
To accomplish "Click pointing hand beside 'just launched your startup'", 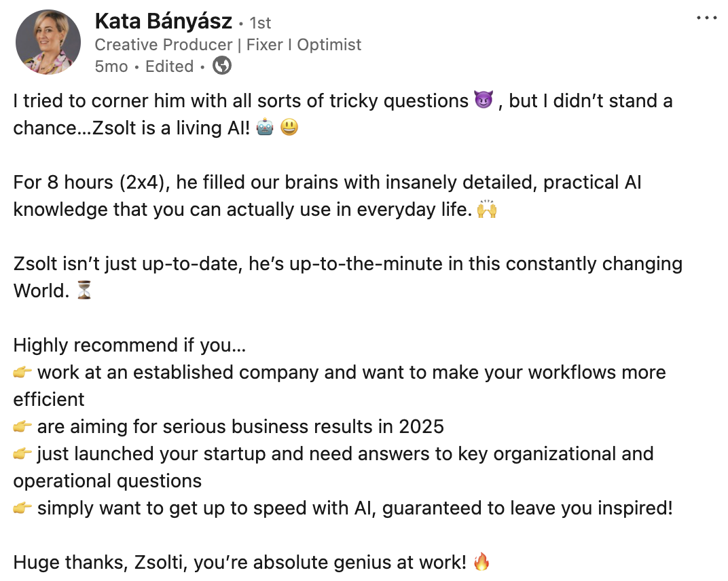I will (22, 454).
